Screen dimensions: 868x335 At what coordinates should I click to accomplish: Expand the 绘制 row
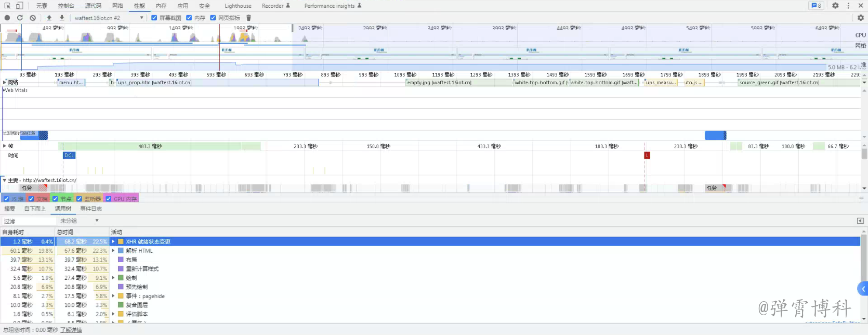[x=113, y=278]
